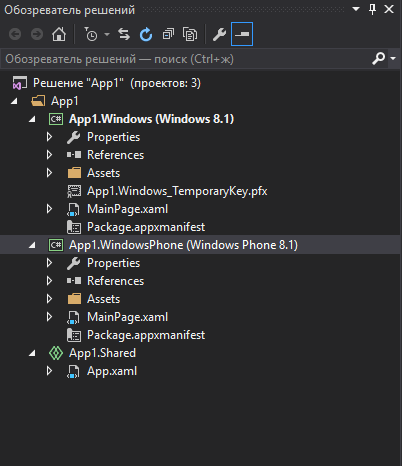Click the Forward navigation arrow
402x466 pixels.
point(37,34)
